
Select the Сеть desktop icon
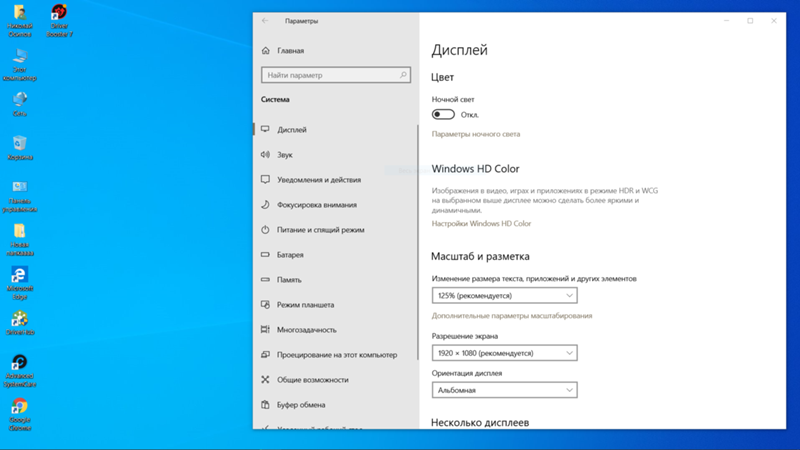click(20, 104)
